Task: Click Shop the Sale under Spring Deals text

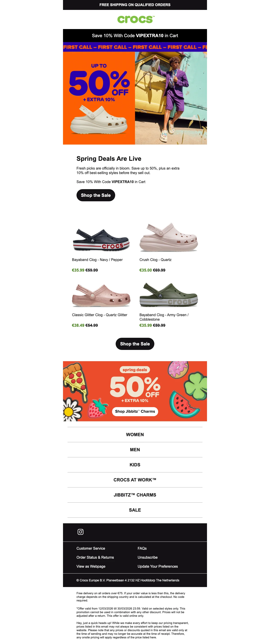Action: click(96, 195)
